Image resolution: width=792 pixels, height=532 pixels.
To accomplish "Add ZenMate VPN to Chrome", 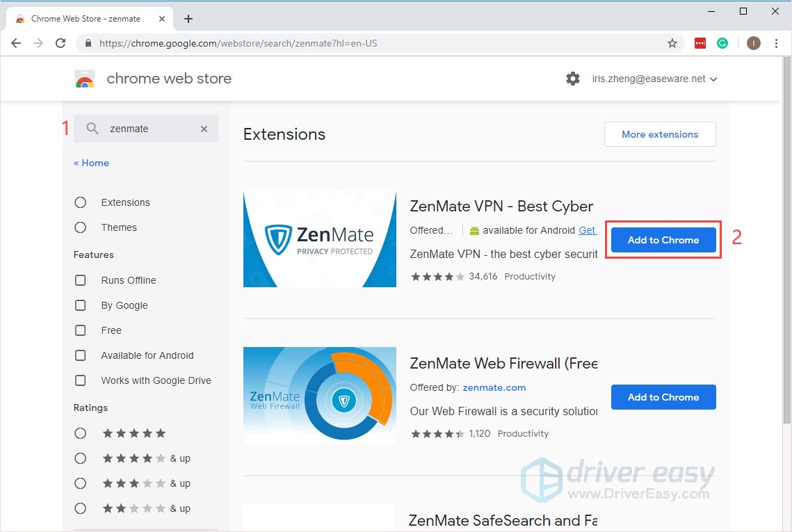I will [x=662, y=239].
